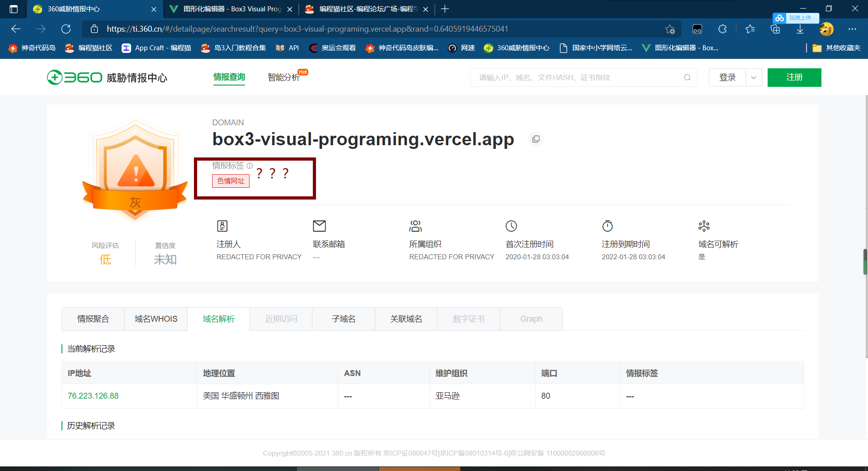Open the App Craft - 编程猫 bookmark

point(156,48)
